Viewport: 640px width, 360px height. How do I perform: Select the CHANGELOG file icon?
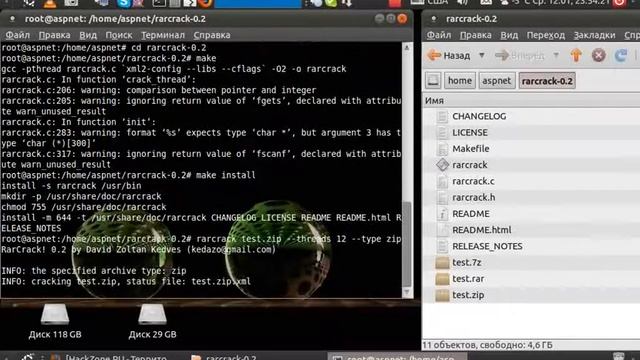[x=442, y=116]
